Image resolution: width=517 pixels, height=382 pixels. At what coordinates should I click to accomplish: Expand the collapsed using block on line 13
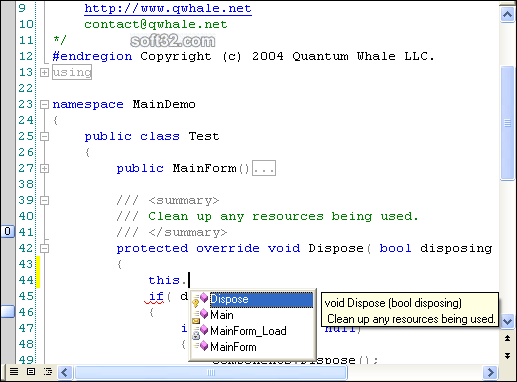(44, 72)
